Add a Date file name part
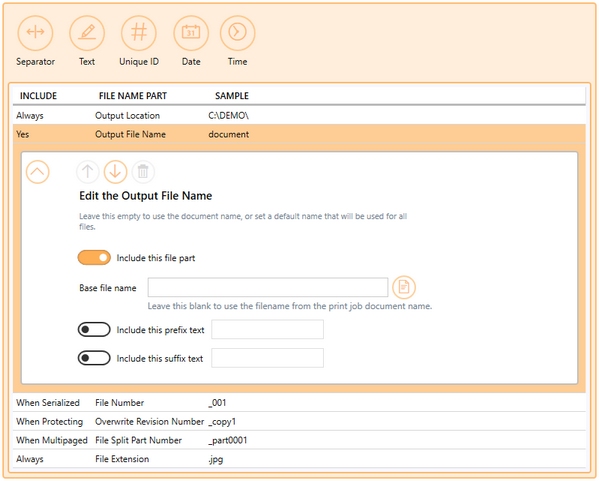599x481 pixels. point(191,33)
